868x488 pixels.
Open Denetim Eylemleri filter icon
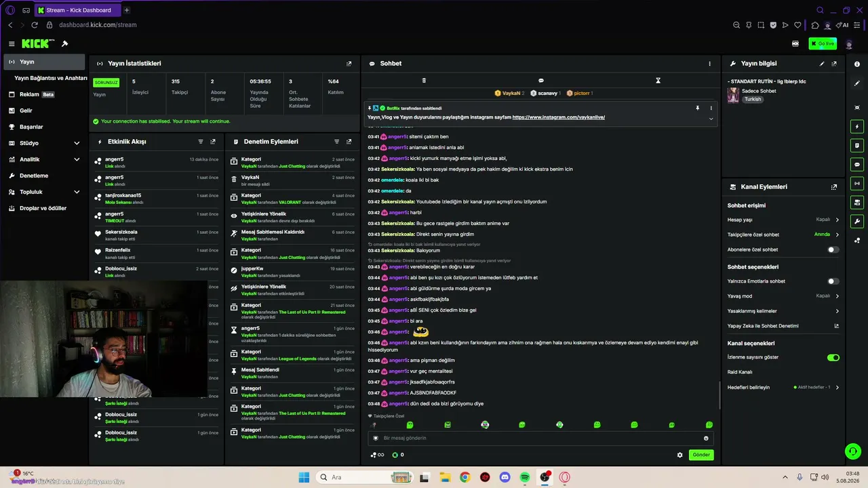(337, 142)
